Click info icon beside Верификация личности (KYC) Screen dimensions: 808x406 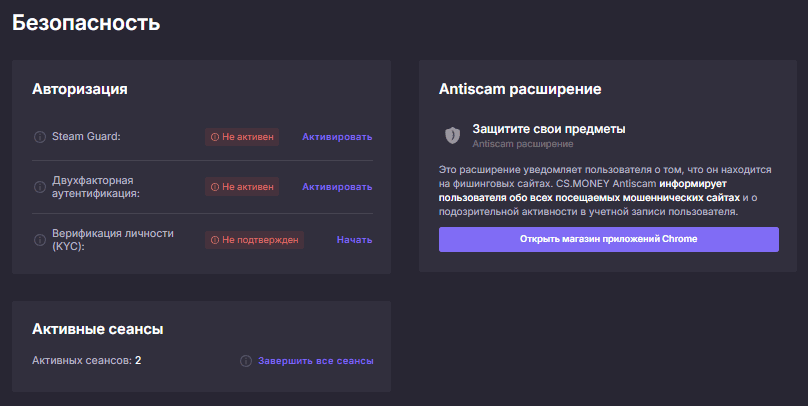point(40,240)
